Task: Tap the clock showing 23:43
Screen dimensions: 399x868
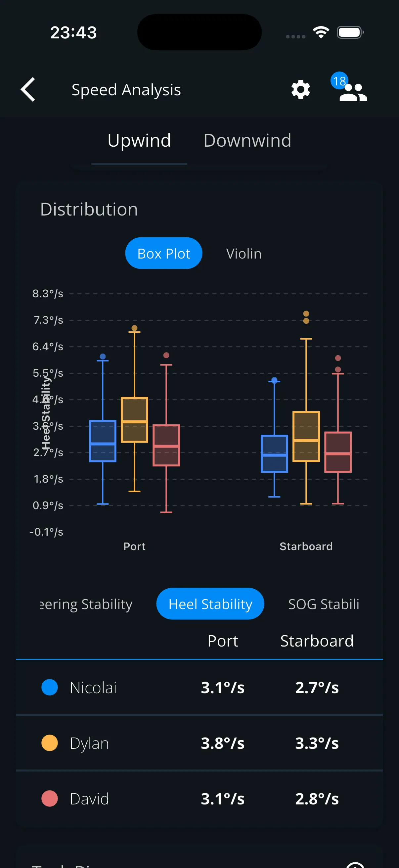Action: point(73,32)
